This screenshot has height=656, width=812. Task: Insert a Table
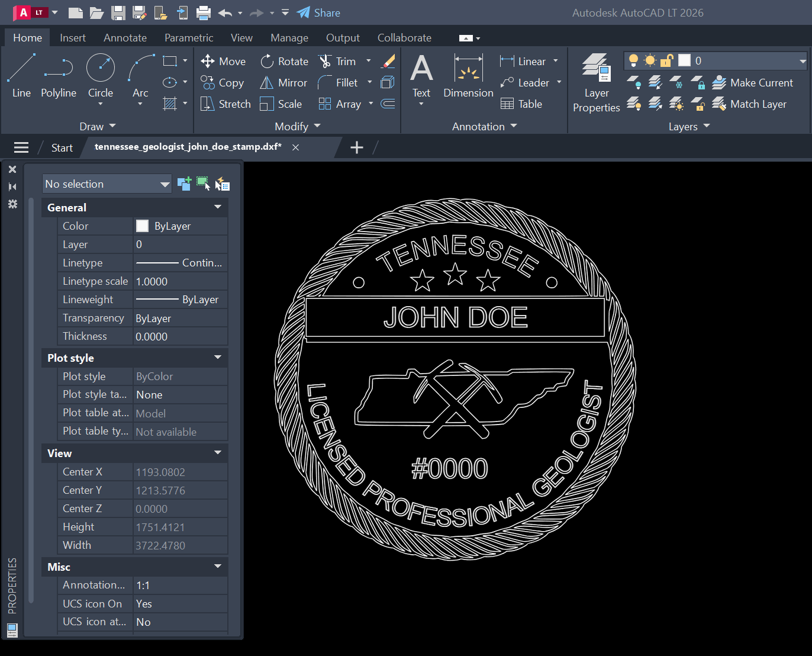(521, 104)
